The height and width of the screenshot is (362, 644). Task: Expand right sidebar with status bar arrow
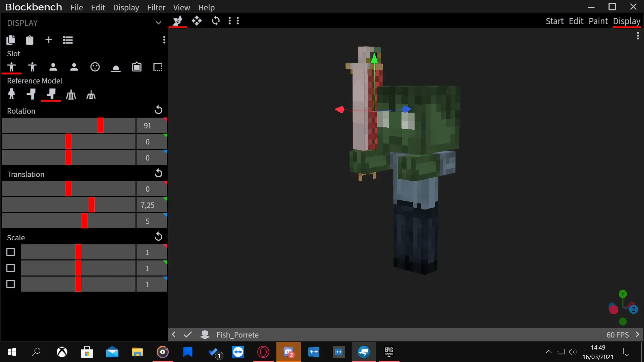click(x=638, y=335)
